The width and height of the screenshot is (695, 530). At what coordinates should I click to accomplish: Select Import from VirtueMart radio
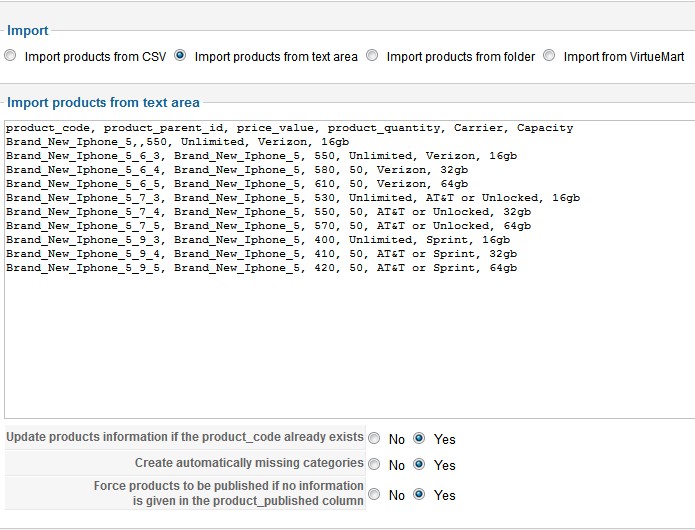point(549,56)
